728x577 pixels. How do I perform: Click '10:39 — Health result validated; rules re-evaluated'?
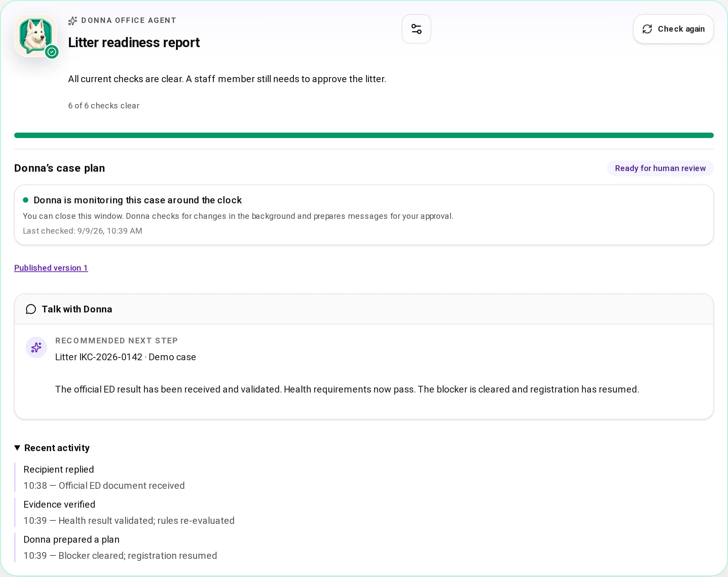[x=129, y=521]
